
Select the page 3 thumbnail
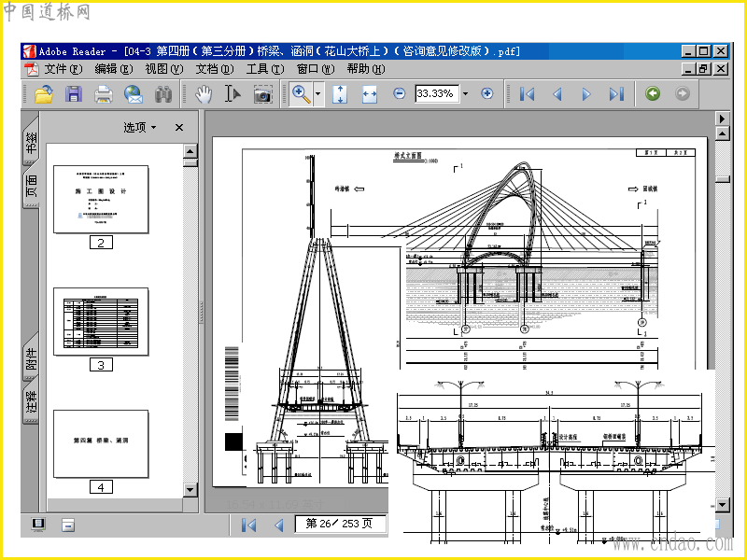pos(101,321)
